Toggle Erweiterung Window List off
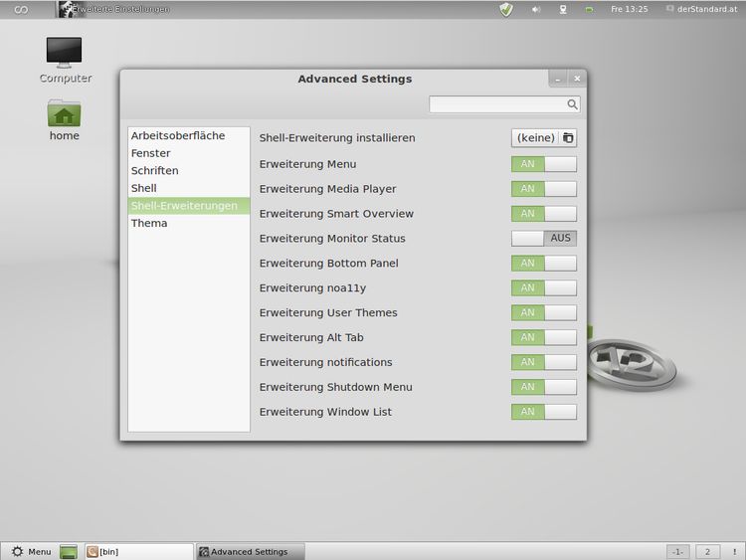The image size is (746, 560). 543,412
